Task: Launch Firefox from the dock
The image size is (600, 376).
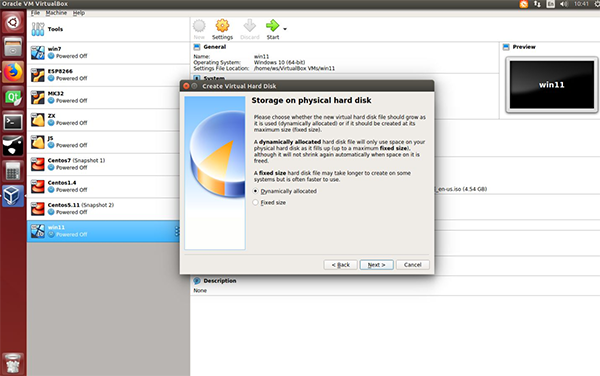Action: point(13,72)
